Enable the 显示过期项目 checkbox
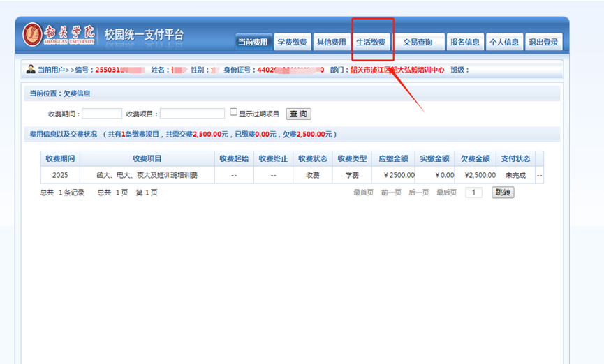 tap(234, 112)
